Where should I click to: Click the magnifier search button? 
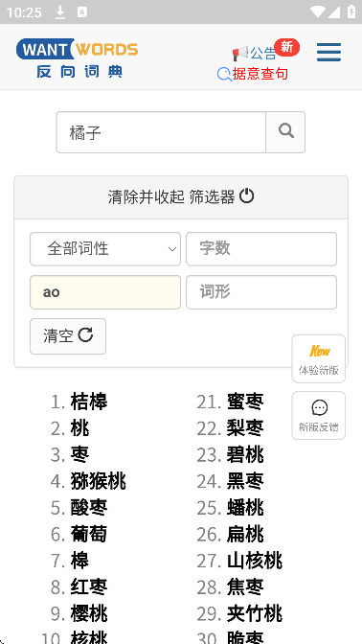(285, 132)
